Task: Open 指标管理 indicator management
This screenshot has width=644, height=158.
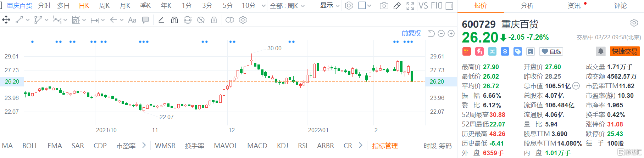Action: pos(385,146)
